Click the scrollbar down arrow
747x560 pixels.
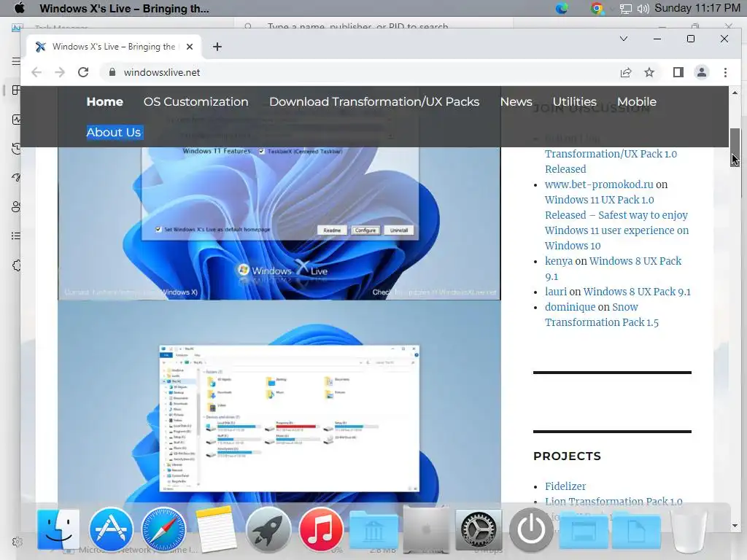point(735,526)
